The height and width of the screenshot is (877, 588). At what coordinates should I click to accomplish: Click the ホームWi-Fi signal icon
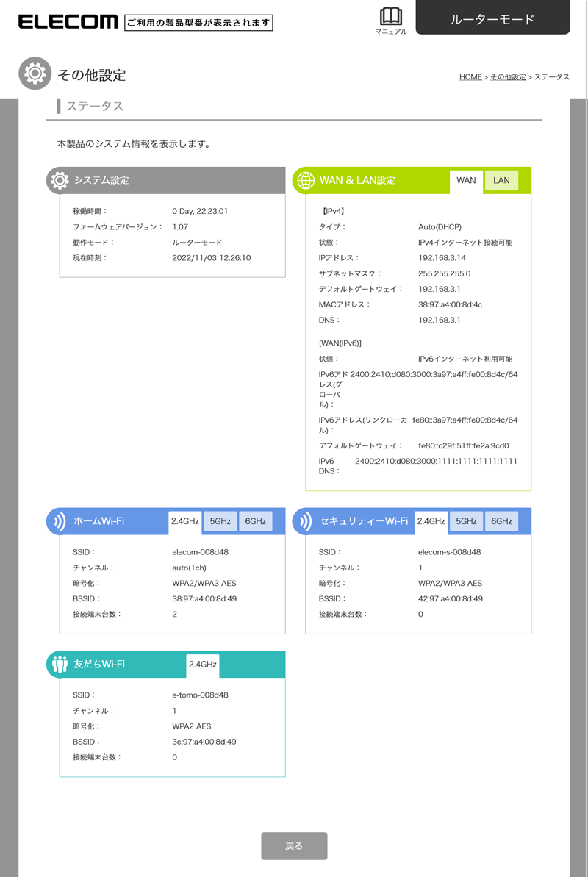60,522
